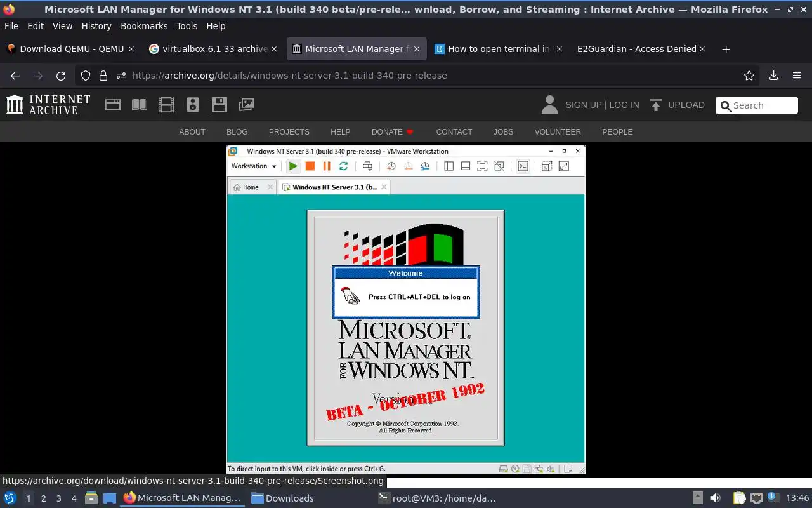This screenshot has height=508, width=812.
Task: Open the clipboard tray icon
Action: [x=740, y=498]
